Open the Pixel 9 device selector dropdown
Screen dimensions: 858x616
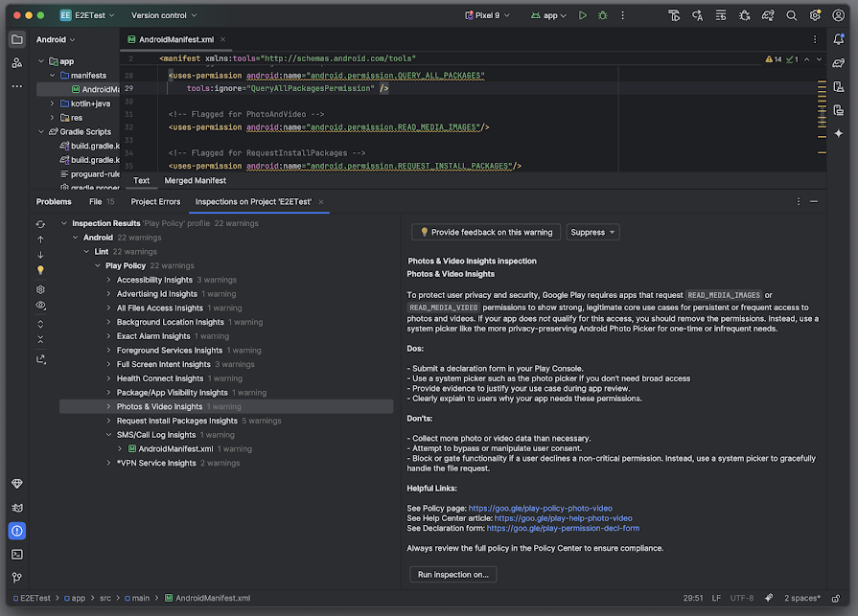coord(487,15)
